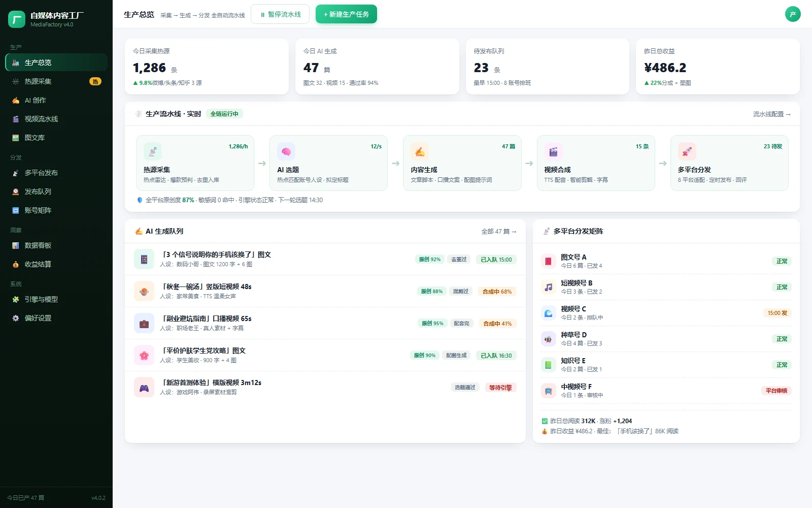Click the 合成中 68% progress badge
The width and height of the screenshot is (812, 508).
pyautogui.click(x=497, y=292)
